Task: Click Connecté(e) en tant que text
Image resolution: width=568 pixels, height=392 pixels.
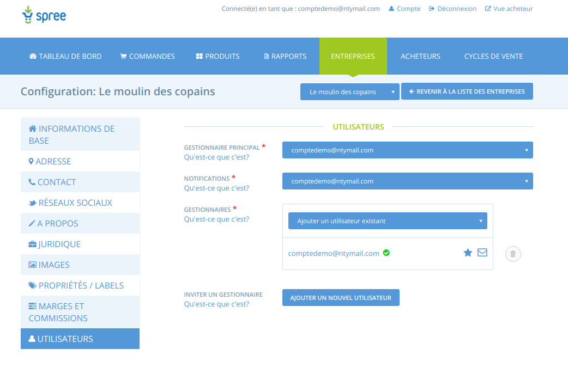Action: (301, 9)
